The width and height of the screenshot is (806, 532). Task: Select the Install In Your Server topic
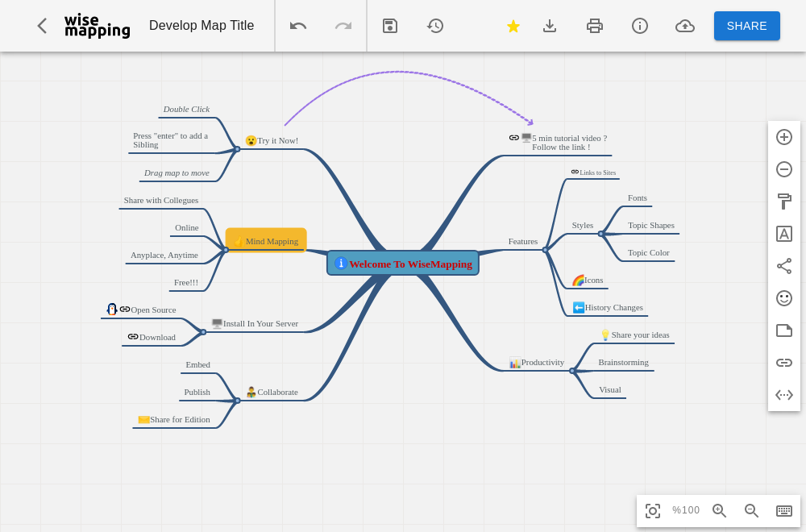click(x=255, y=324)
